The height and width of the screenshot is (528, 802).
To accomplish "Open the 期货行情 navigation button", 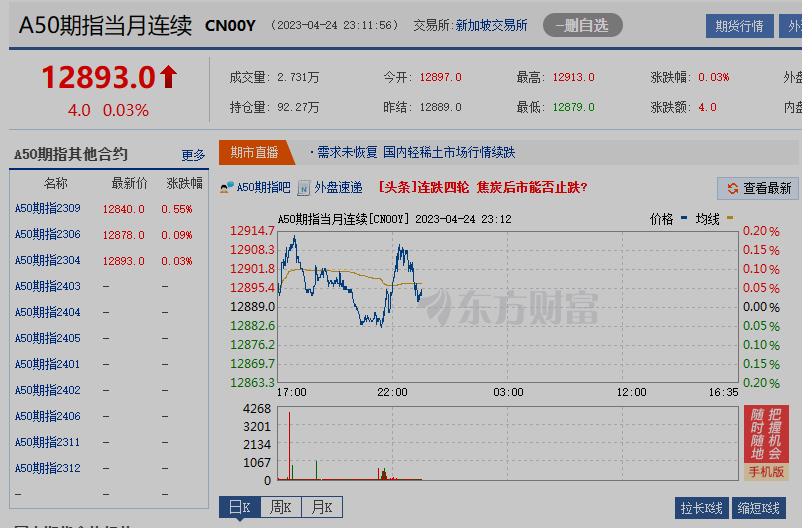I will point(739,26).
